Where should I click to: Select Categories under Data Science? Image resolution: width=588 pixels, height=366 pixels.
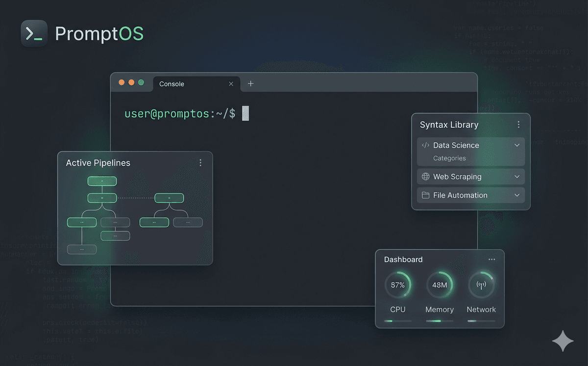[x=449, y=158]
